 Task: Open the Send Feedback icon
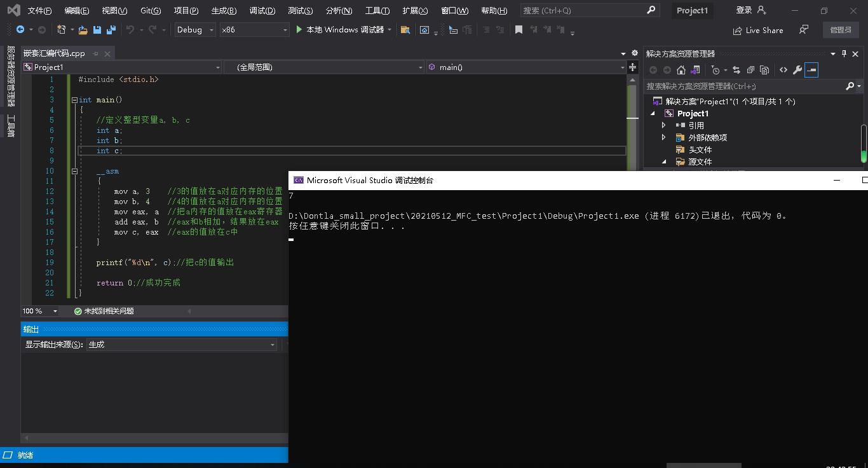point(804,30)
